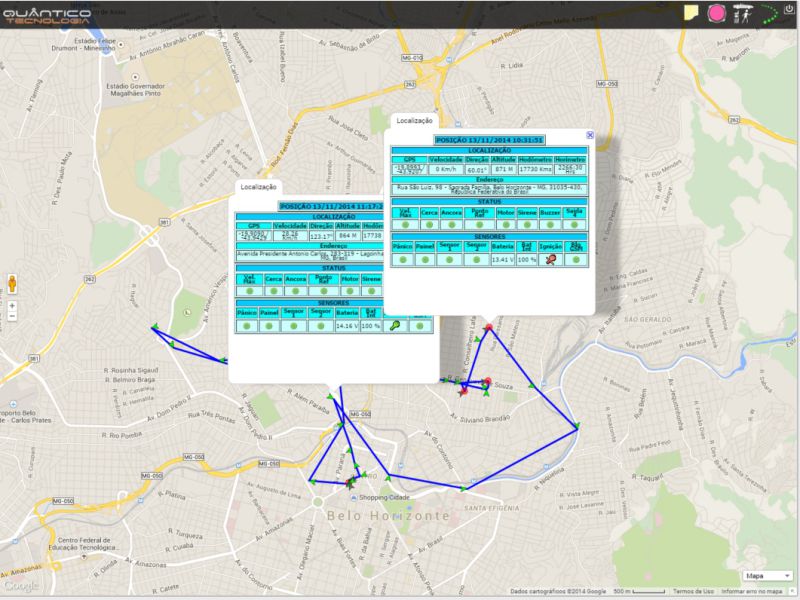The width and height of the screenshot is (800, 600).
Task: Click the 100 % value in the 10:31:51 popup
Action: pos(527,260)
